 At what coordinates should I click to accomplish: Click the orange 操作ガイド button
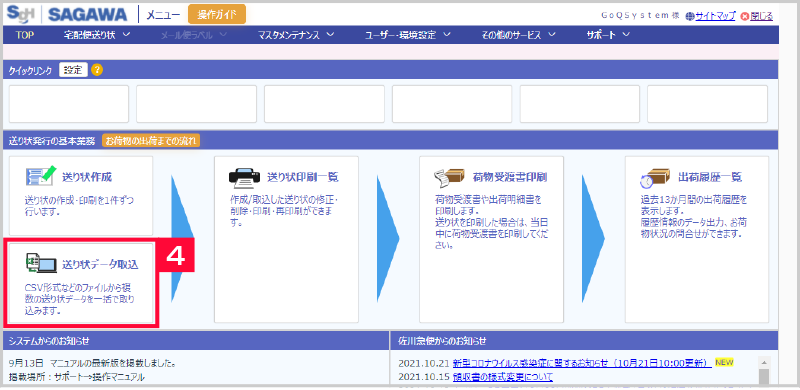(x=217, y=15)
